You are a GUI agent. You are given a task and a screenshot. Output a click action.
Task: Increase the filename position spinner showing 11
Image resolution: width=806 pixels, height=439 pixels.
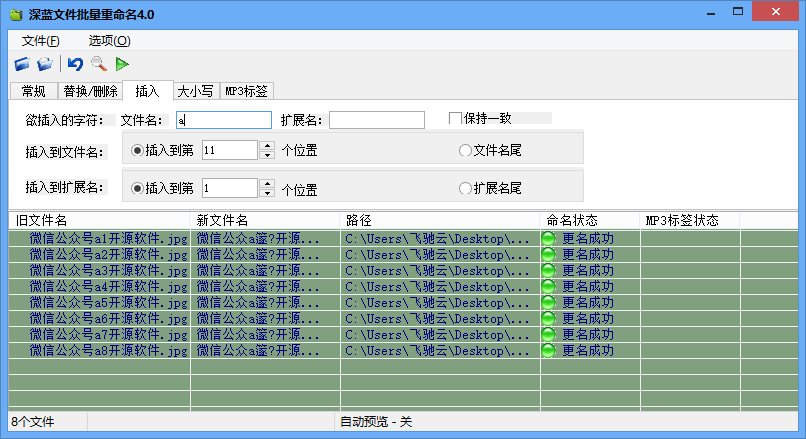pyautogui.click(x=267, y=145)
